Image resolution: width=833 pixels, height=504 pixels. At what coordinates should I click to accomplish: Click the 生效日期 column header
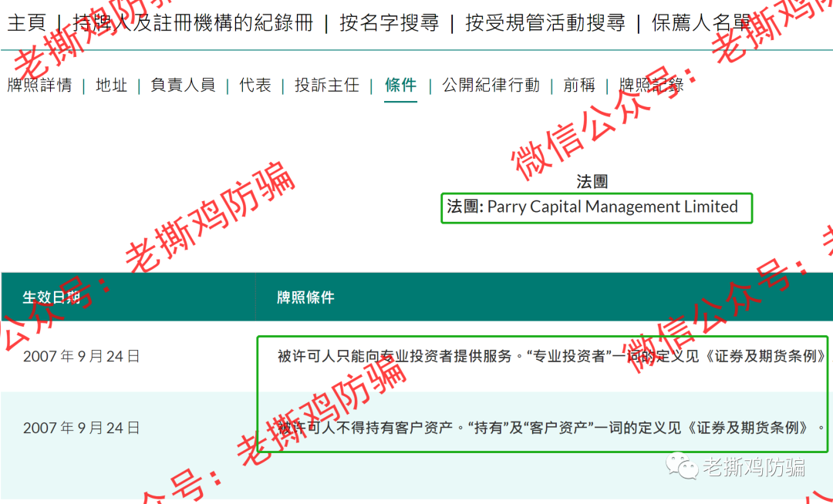(x=51, y=297)
